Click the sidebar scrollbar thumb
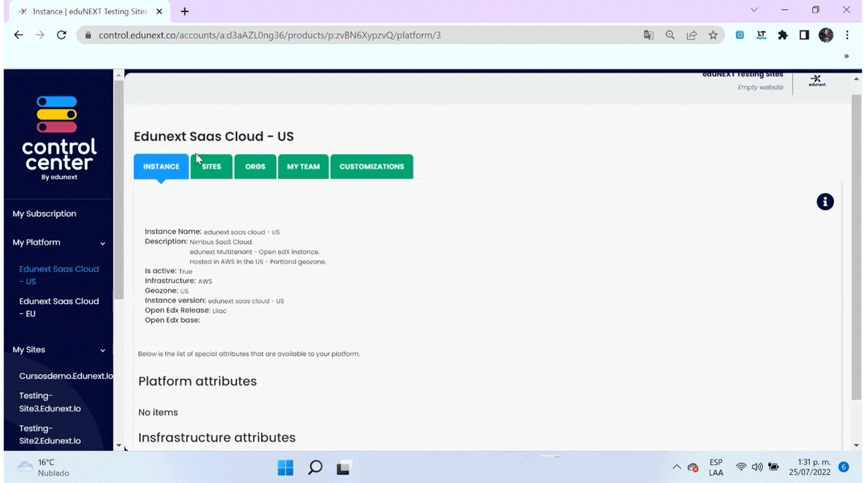Screen dimensions: 868x483 coord(119,189)
